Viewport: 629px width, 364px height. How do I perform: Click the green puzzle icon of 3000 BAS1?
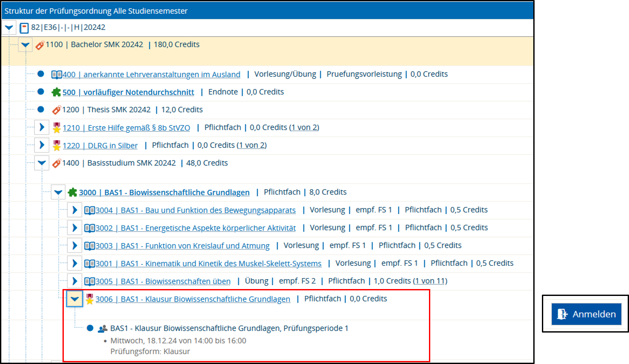coord(72,192)
